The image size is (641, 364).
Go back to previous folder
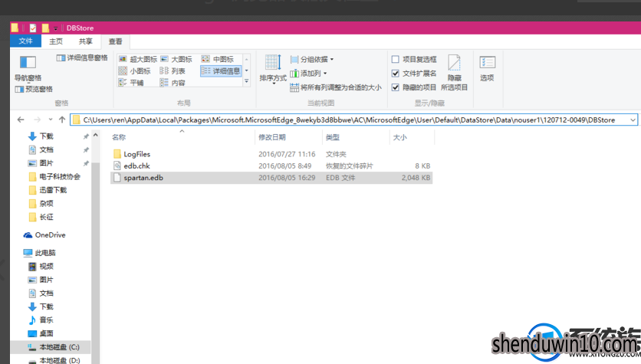tap(21, 120)
